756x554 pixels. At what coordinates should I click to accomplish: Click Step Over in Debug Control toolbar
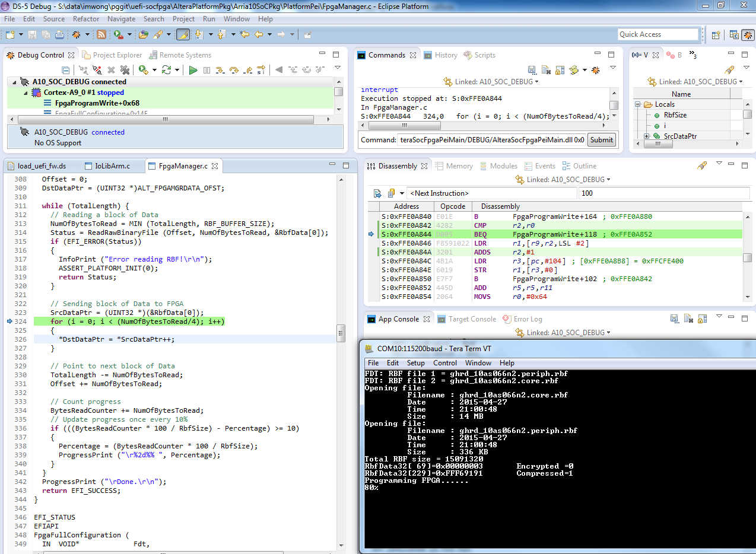tap(234, 70)
